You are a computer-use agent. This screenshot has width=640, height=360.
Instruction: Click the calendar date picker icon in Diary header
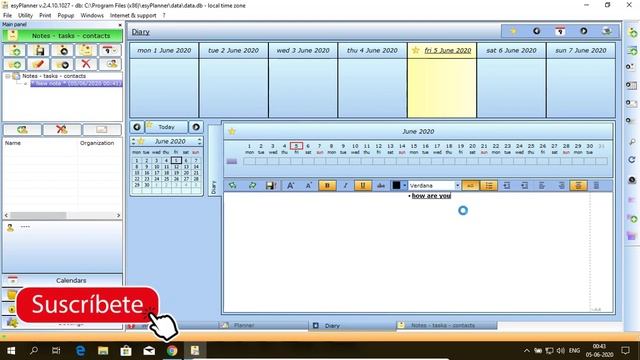point(560,31)
